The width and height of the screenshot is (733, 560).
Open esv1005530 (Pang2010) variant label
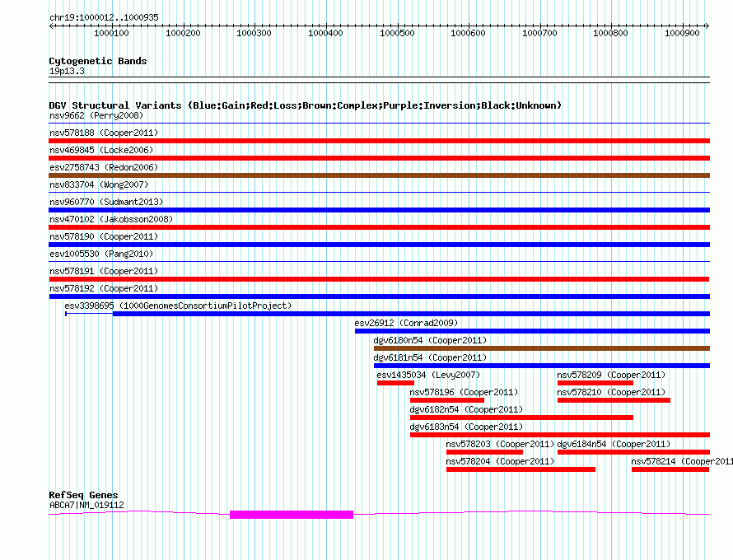101,254
